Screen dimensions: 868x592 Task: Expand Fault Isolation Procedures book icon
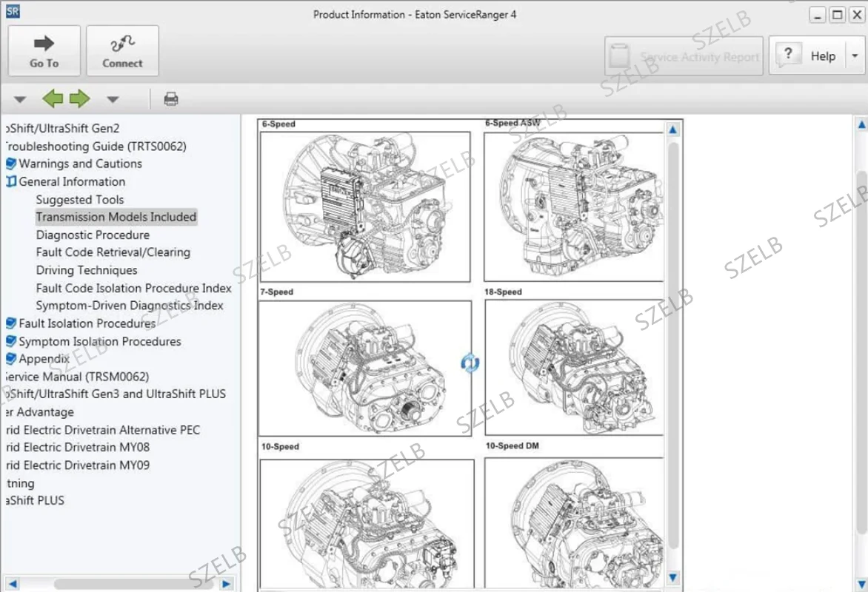(10, 323)
